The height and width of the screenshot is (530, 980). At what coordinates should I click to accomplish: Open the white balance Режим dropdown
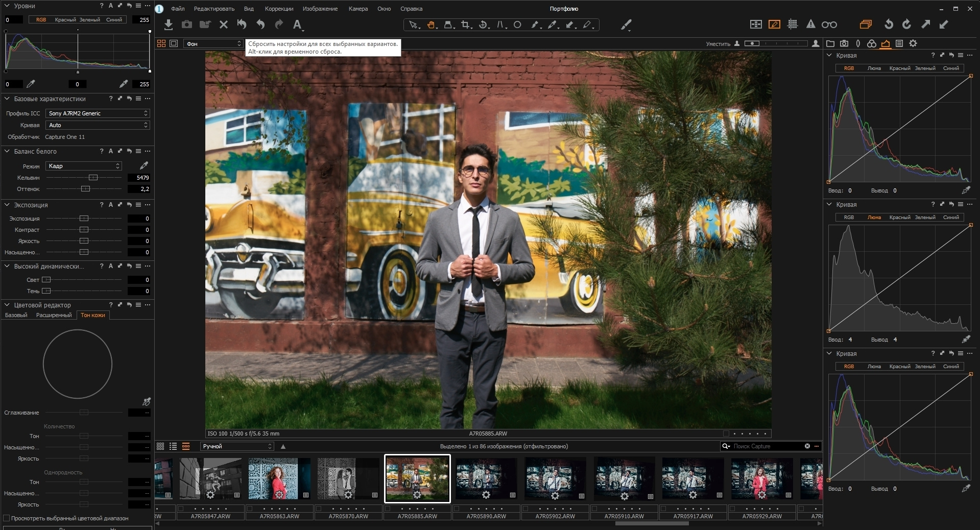pyautogui.click(x=84, y=166)
